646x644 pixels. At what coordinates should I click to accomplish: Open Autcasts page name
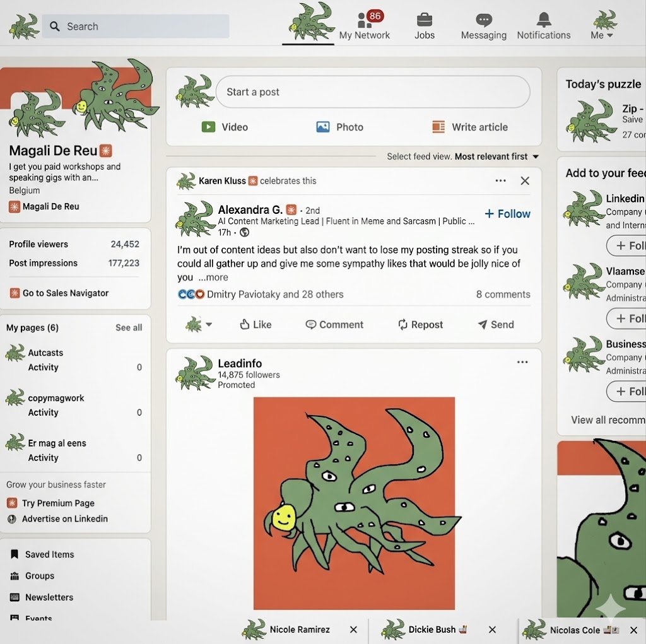(45, 353)
